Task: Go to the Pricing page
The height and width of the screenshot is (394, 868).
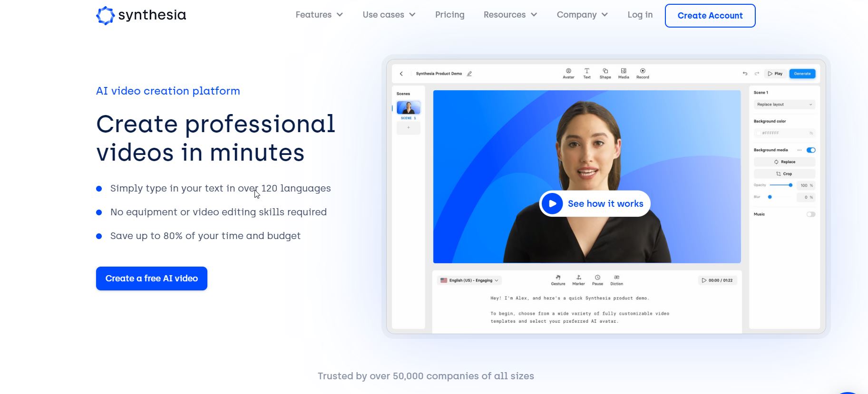Action: tap(449, 15)
